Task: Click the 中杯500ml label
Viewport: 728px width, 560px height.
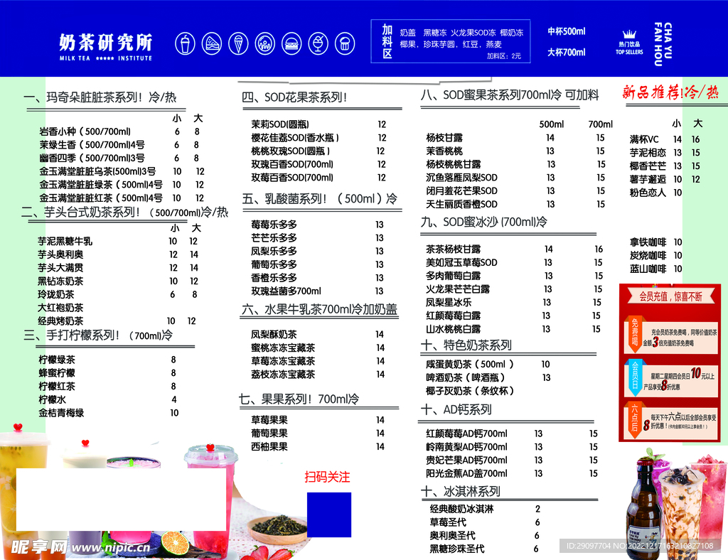Action: [567, 31]
